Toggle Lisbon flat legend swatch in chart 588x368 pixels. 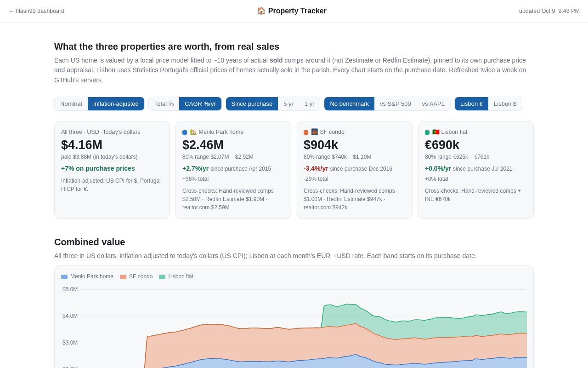pos(162,277)
